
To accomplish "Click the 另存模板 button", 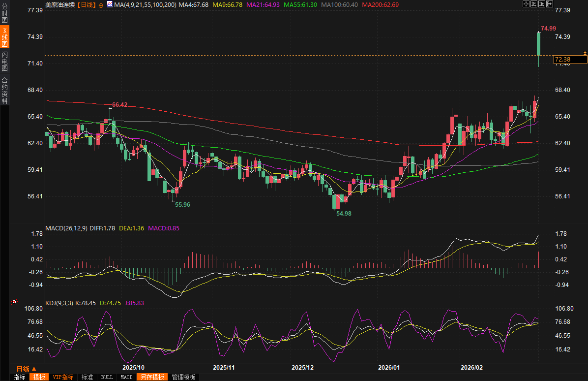I will [x=151, y=377].
